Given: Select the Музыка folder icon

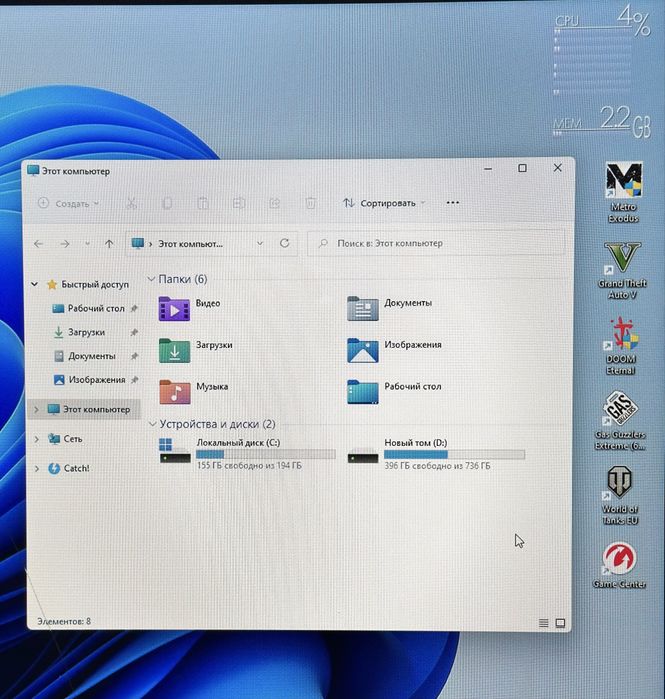Looking at the screenshot, I should [174, 392].
